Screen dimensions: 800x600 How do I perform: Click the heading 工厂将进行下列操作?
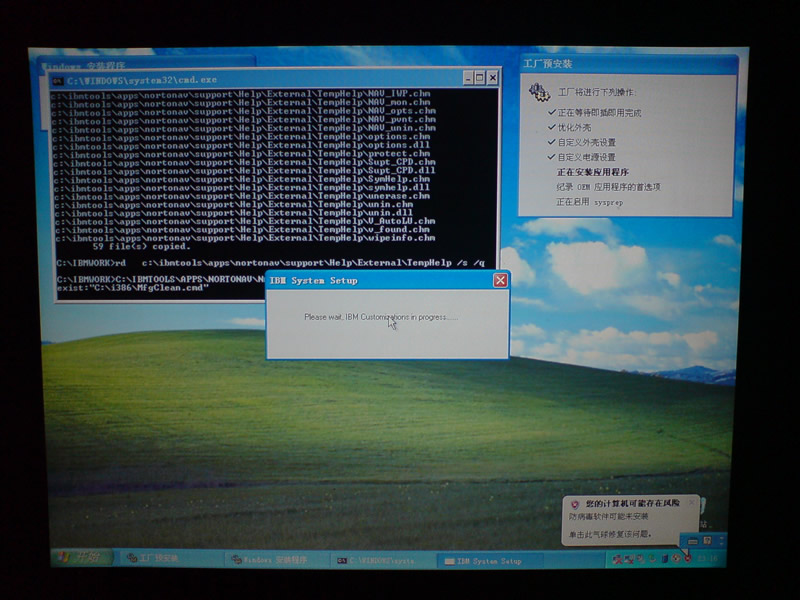pos(597,92)
